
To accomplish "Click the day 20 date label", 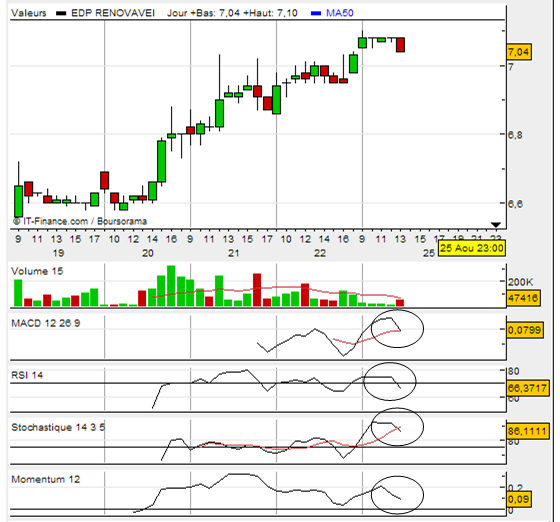I will 148,253.
